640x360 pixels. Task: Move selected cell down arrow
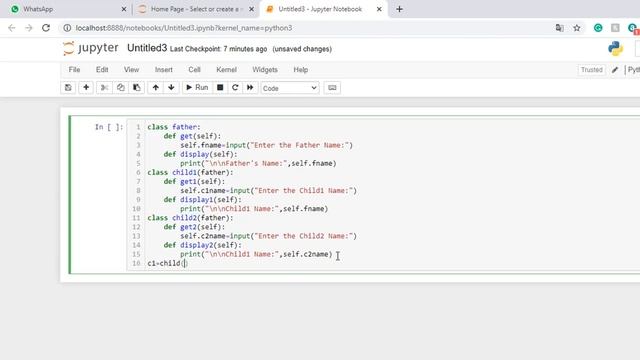click(x=171, y=88)
